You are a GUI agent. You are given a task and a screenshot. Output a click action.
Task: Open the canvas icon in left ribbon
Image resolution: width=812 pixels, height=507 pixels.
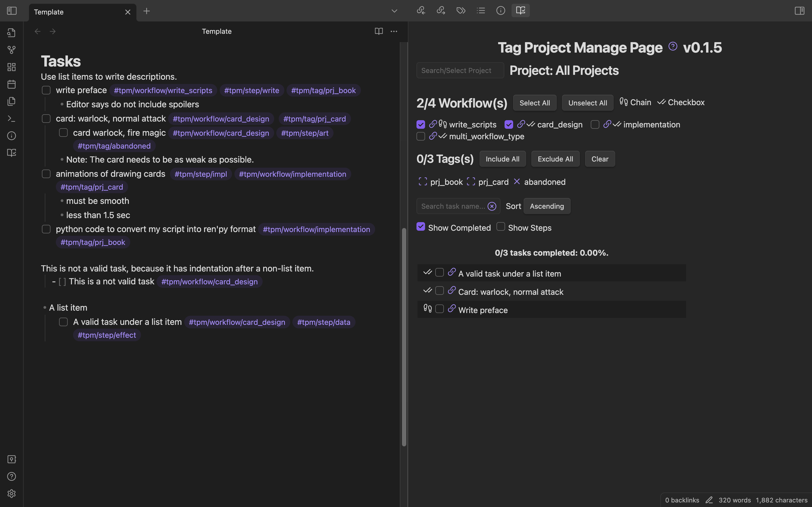[x=11, y=67]
